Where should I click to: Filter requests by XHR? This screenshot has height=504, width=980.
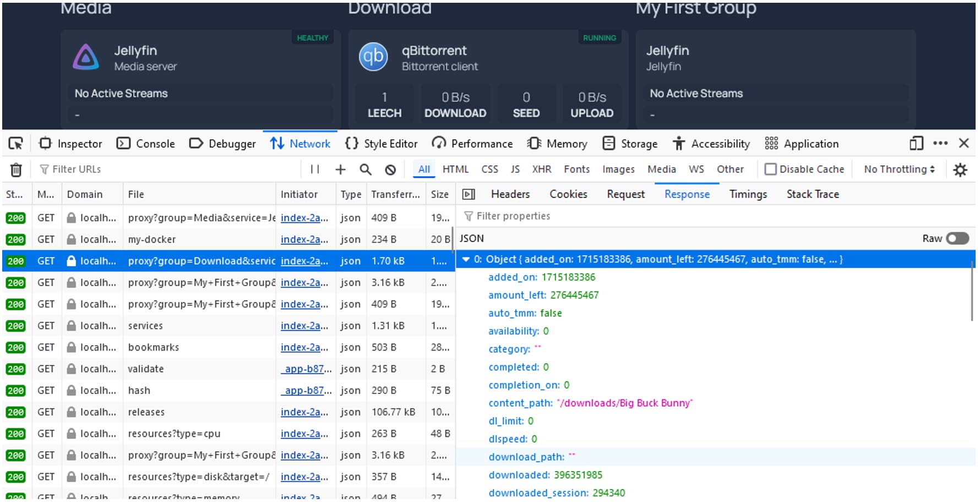pyautogui.click(x=542, y=169)
